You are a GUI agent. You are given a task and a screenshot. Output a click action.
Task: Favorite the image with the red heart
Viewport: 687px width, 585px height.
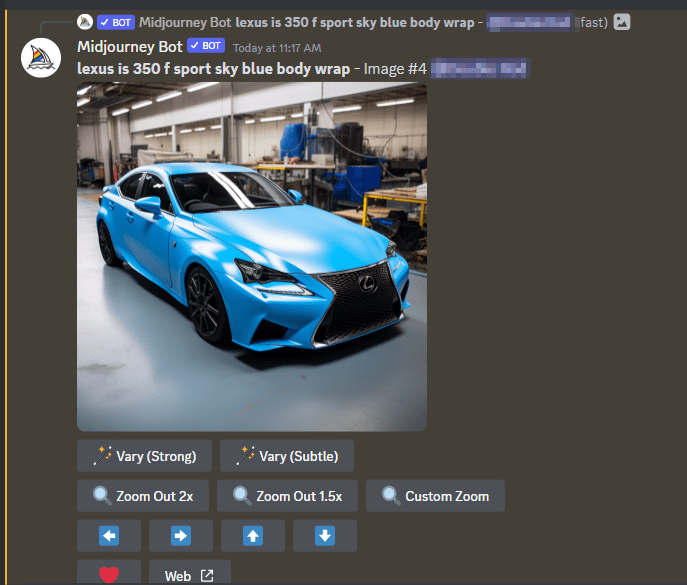[x=108, y=575]
